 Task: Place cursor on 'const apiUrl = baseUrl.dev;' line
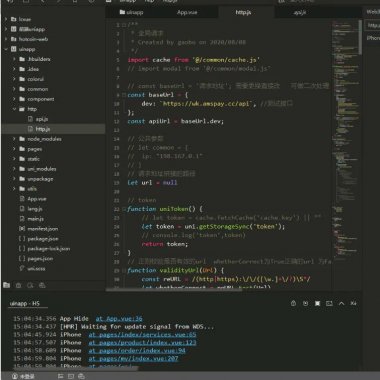point(176,121)
